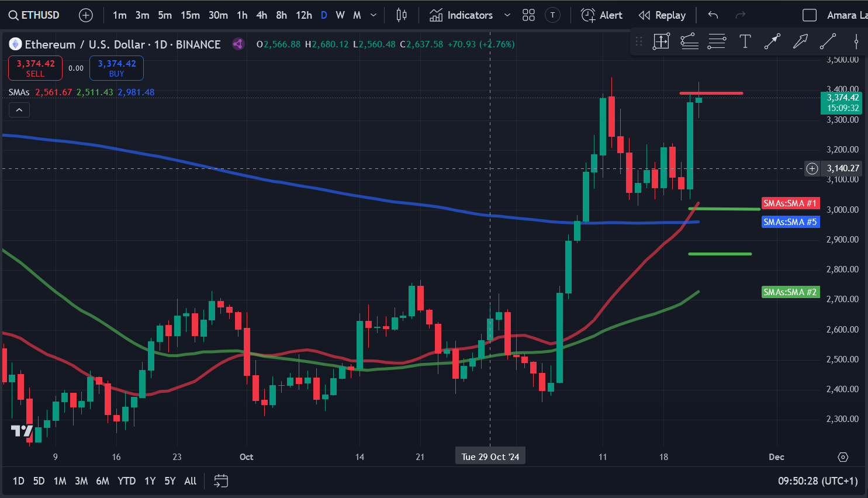Screen dimensions: 868x498
Task: Select the horizontal line drawing tool
Action: [717, 41]
